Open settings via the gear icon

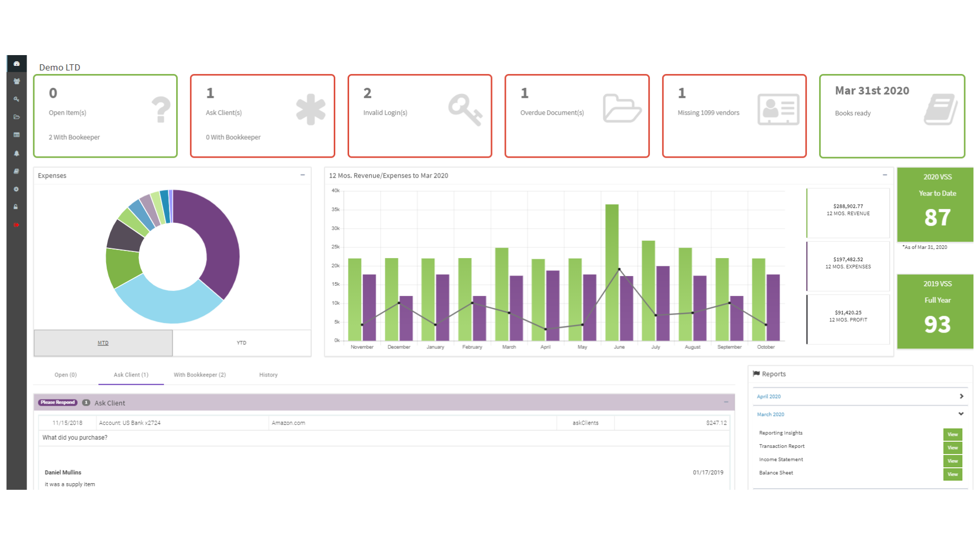tap(17, 189)
